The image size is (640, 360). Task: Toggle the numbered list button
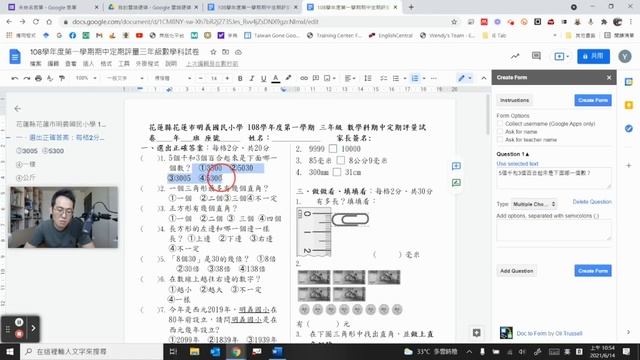click(415, 78)
